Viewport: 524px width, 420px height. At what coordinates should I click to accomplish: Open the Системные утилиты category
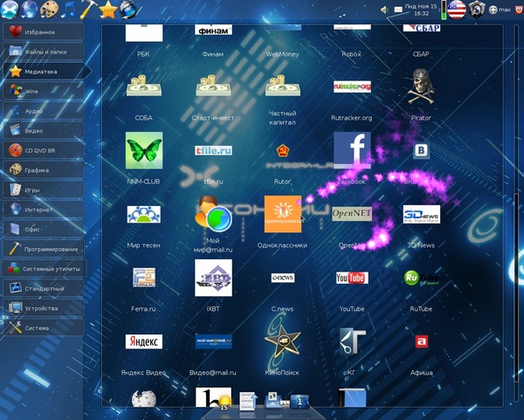pos(45,269)
